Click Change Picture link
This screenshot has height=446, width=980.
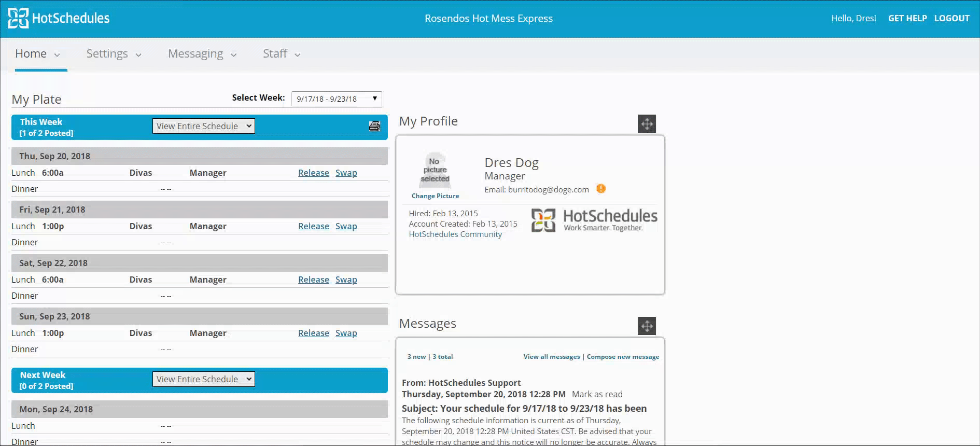435,196
